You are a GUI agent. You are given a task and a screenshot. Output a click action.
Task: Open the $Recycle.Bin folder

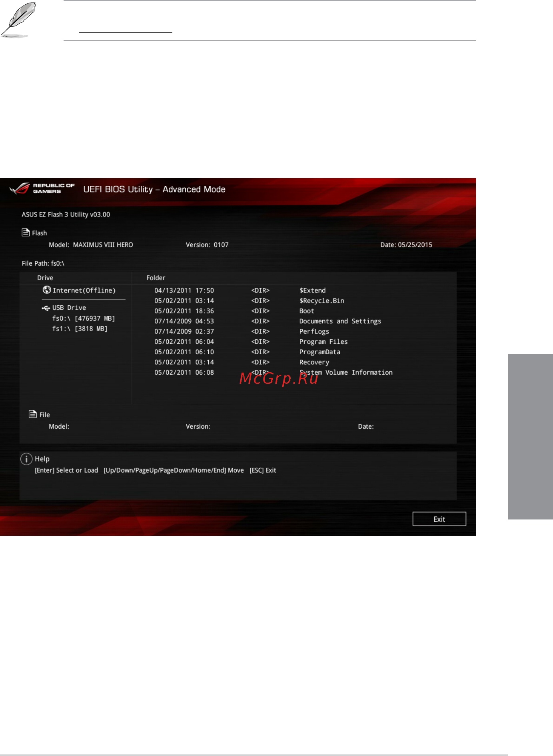tap(321, 301)
